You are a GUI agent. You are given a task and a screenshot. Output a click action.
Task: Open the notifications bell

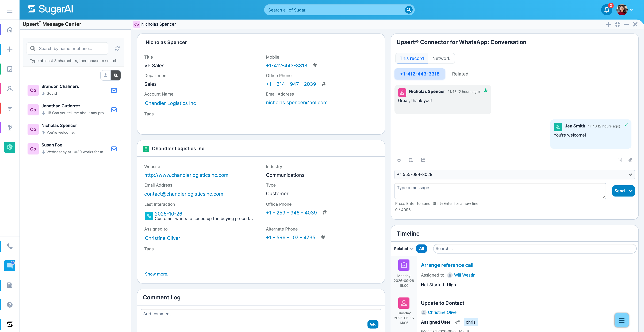point(607,10)
